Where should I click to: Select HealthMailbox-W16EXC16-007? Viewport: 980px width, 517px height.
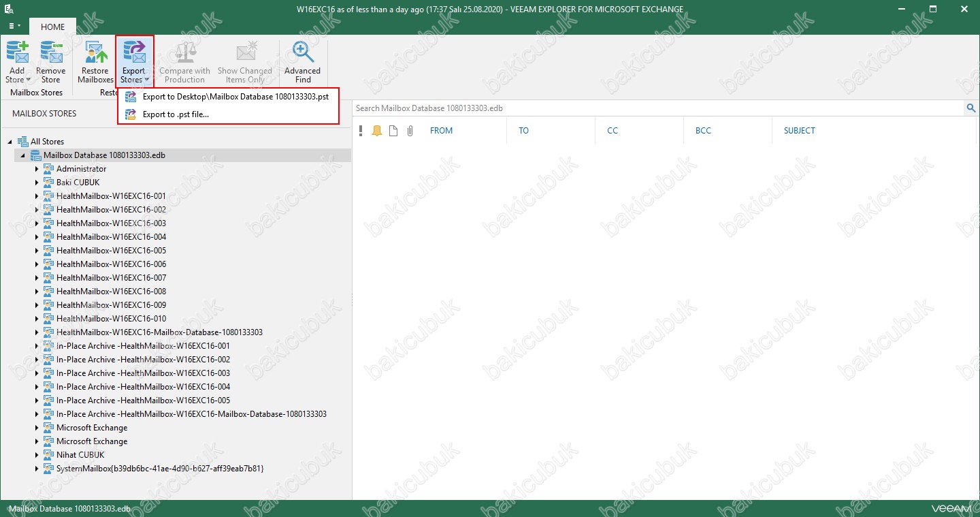[111, 278]
